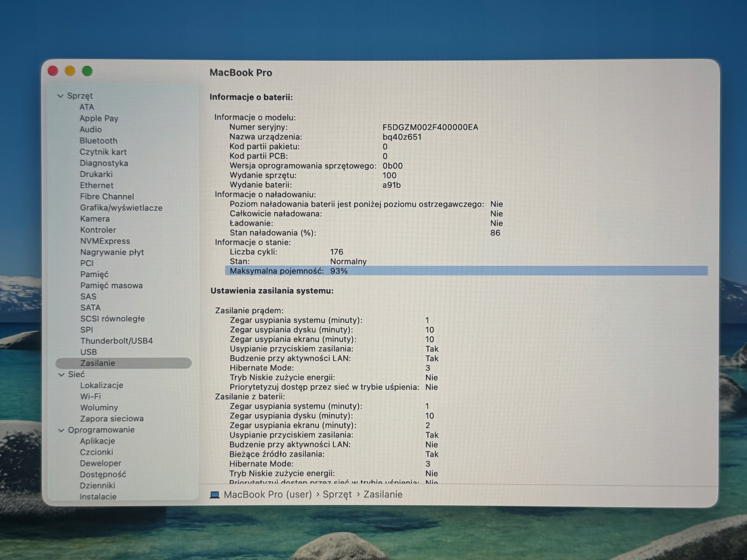The image size is (747, 560).
Task: Open Dzienniki in the sidebar
Action: click(97, 486)
